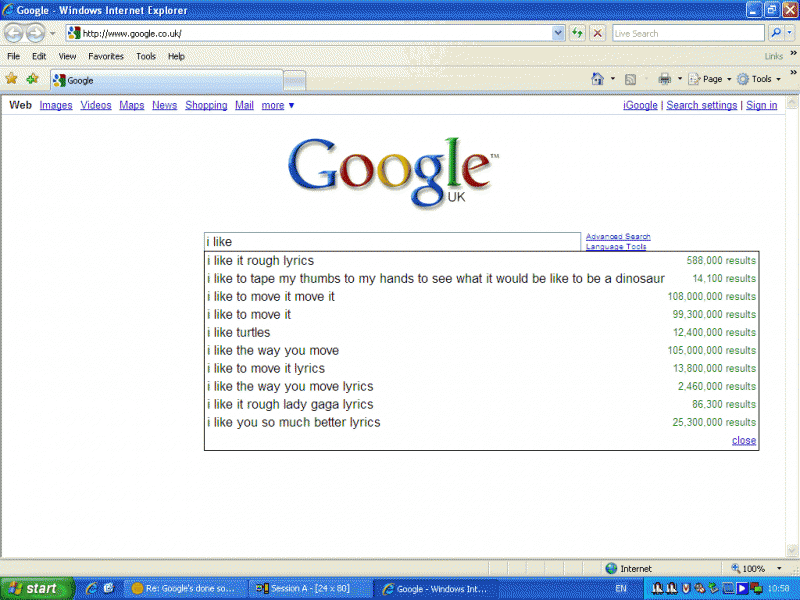Viewport: 800px width, 600px height.
Task: Launch Internet Explorer from Quick Launch
Action: 91,588
